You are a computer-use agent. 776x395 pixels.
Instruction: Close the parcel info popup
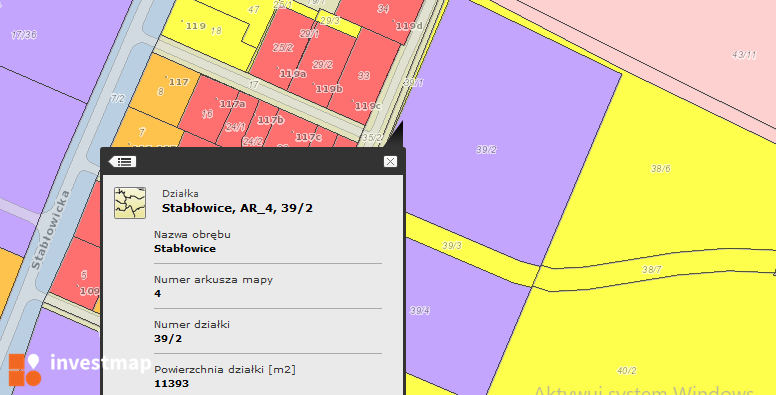pyautogui.click(x=390, y=161)
